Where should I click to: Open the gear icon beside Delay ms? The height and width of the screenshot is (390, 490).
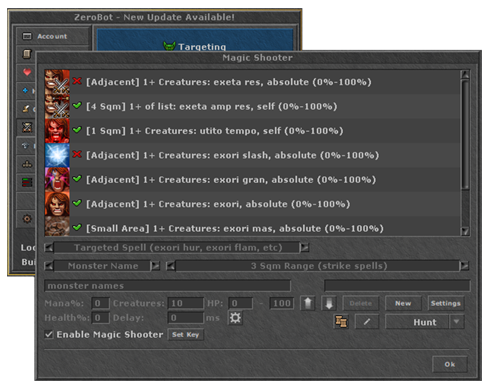235,318
